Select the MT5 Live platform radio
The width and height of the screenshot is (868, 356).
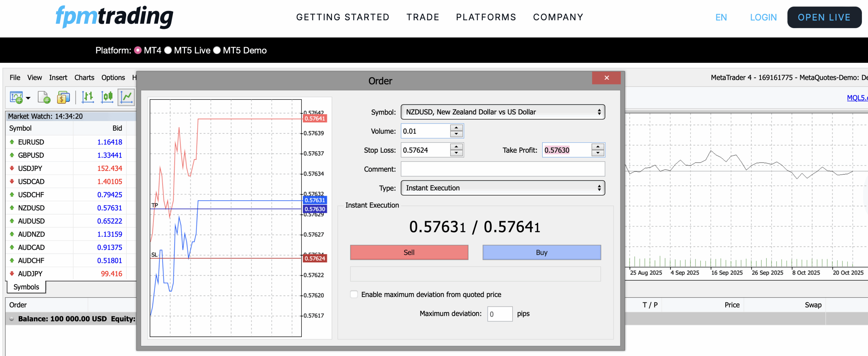(168, 50)
